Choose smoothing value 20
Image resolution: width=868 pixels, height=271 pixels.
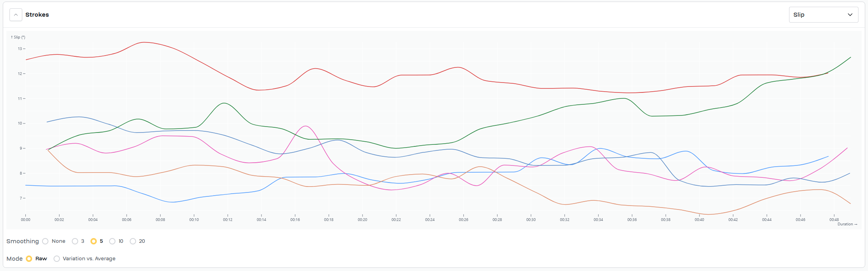pyautogui.click(x=133, y=241)
